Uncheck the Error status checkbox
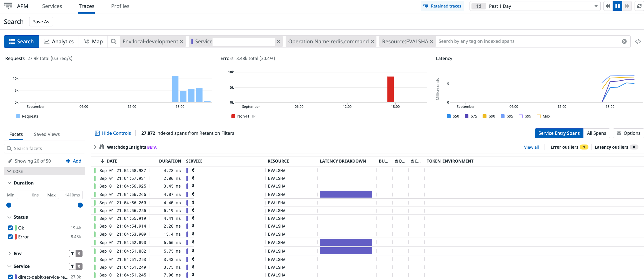This screenshot has height=279, width=644. (10, 237)
